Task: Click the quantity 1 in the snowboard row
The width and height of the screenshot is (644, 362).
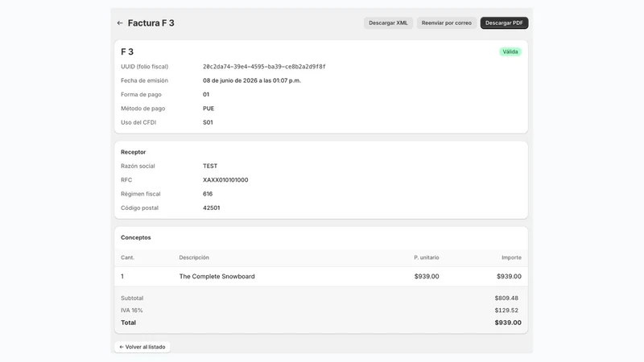Action: [122, 276]
